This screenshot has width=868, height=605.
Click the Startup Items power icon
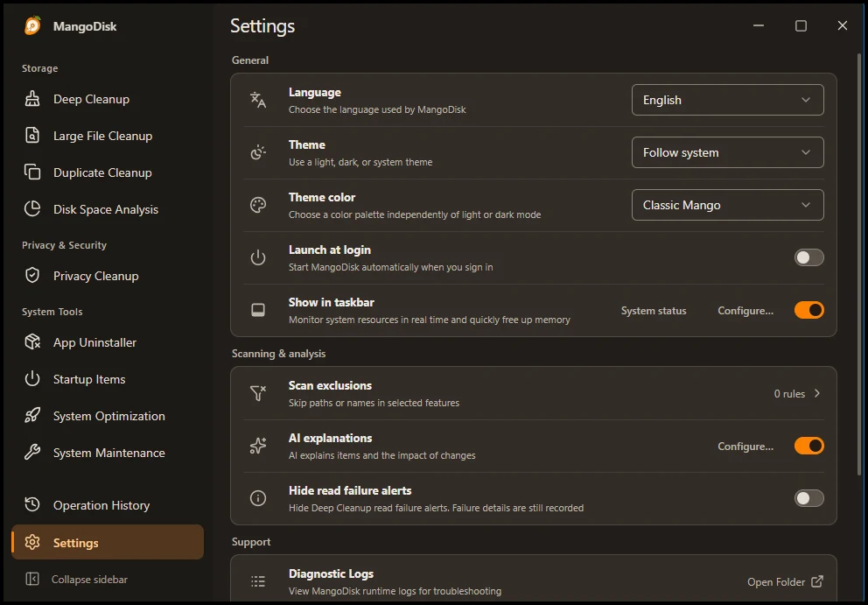point(32,379)
